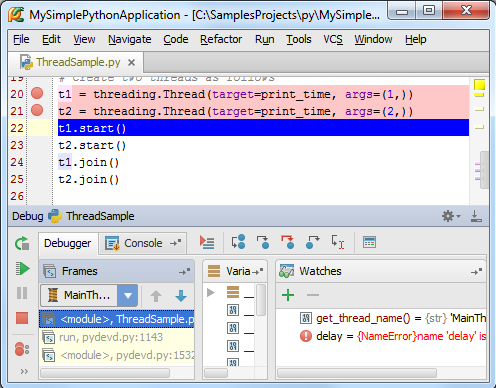The height and width of the screenshot is (388, 496).
Task: Select the <module>, ThreadSample.py frame
Action: (x=117, y=319)
